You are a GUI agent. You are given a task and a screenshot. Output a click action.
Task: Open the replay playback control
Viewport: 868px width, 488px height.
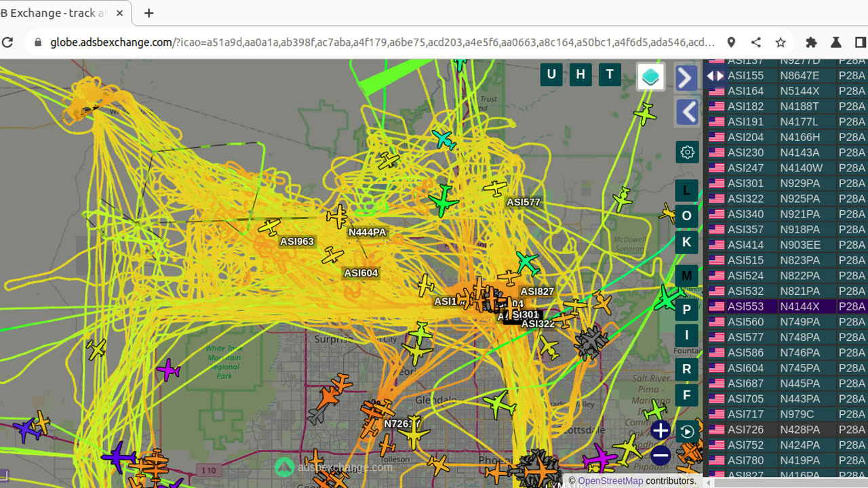pos(688,432)
